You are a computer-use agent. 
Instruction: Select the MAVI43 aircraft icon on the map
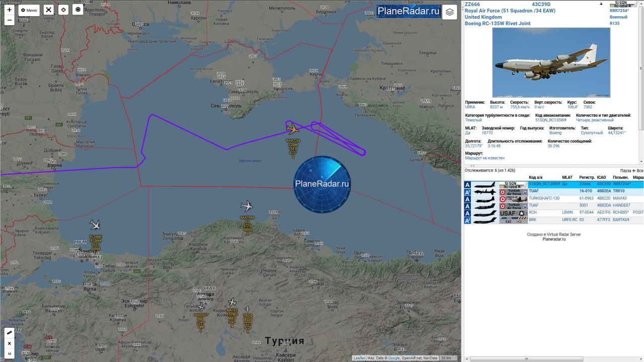tap(232, 302)
